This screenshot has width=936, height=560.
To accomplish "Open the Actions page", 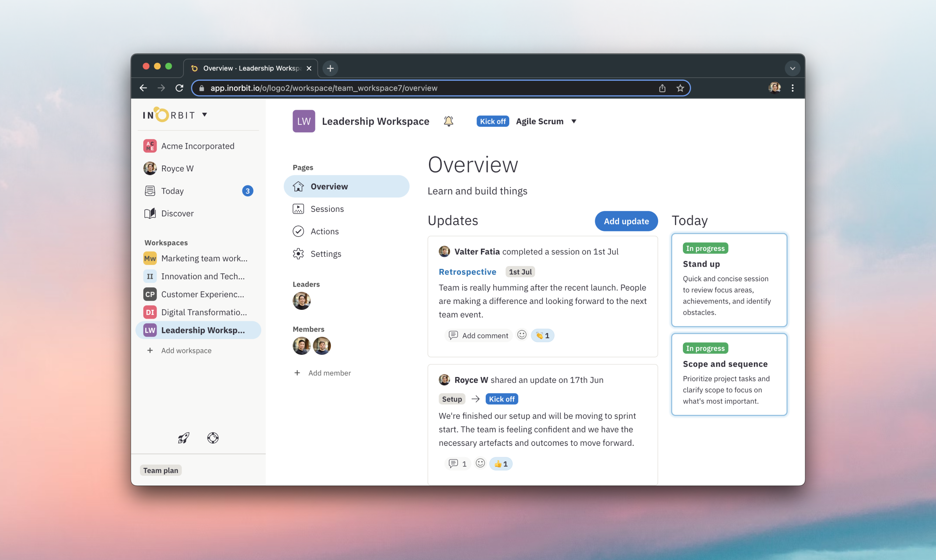I will pyautogui.click(x=316, y=231).
